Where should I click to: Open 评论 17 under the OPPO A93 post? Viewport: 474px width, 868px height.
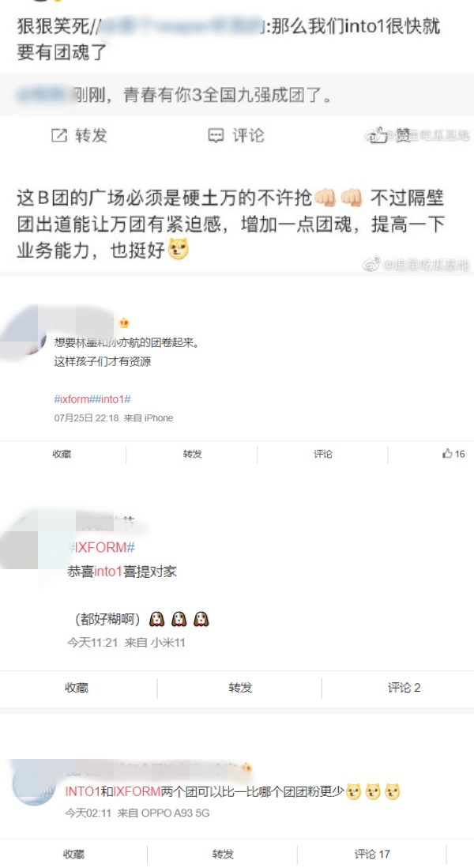[371, 854]
